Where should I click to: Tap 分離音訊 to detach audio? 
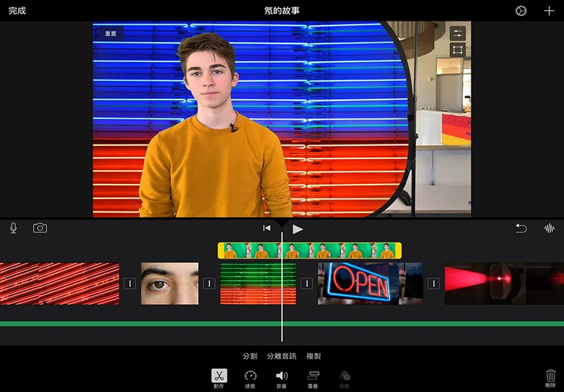point(281,356)
